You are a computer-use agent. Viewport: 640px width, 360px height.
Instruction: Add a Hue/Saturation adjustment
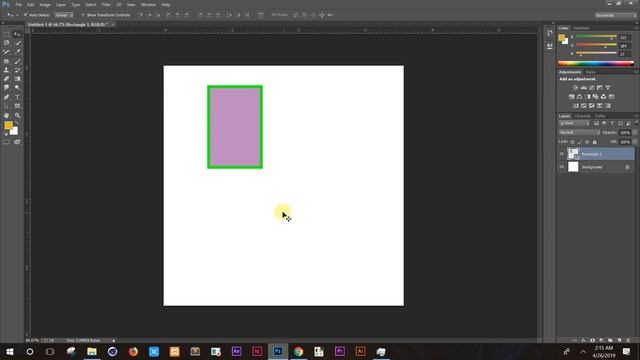pos(571,97)
